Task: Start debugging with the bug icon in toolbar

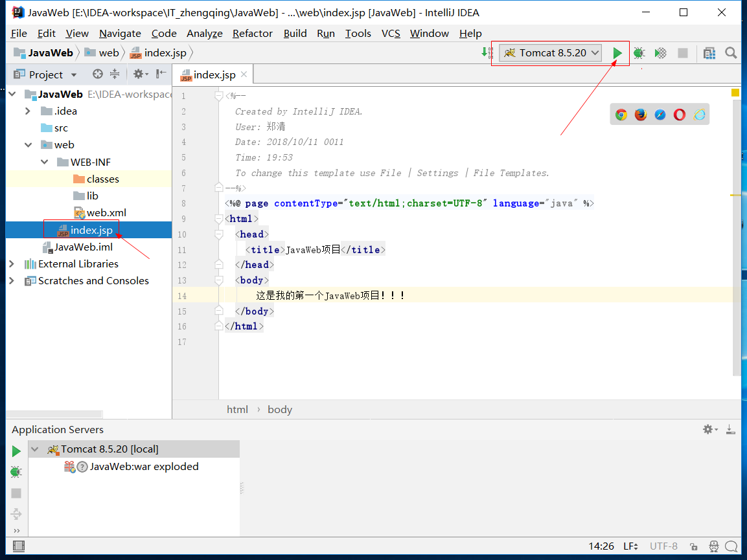Action: coord(639,53)
